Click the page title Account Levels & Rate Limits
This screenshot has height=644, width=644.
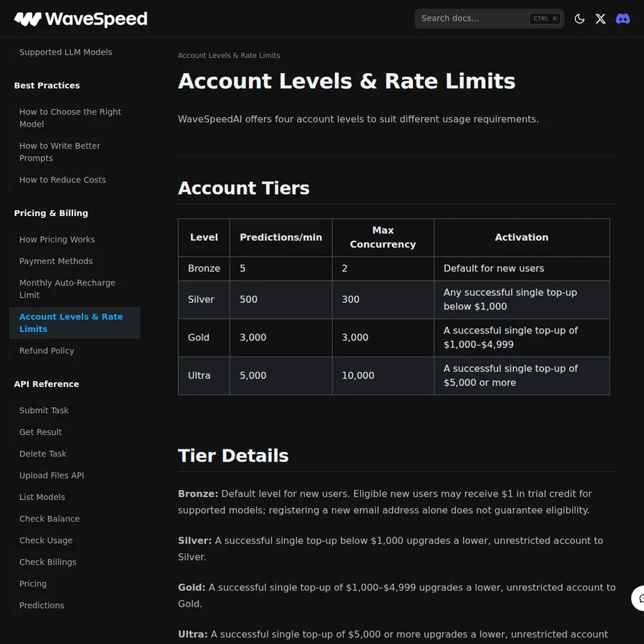coord(346,81)
